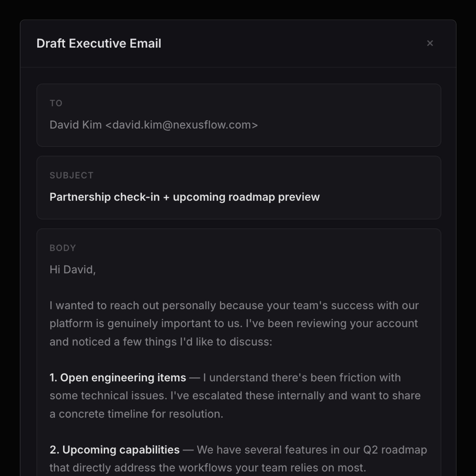
Task: Click the line starting 'some technical issues'
Action: 235,396
